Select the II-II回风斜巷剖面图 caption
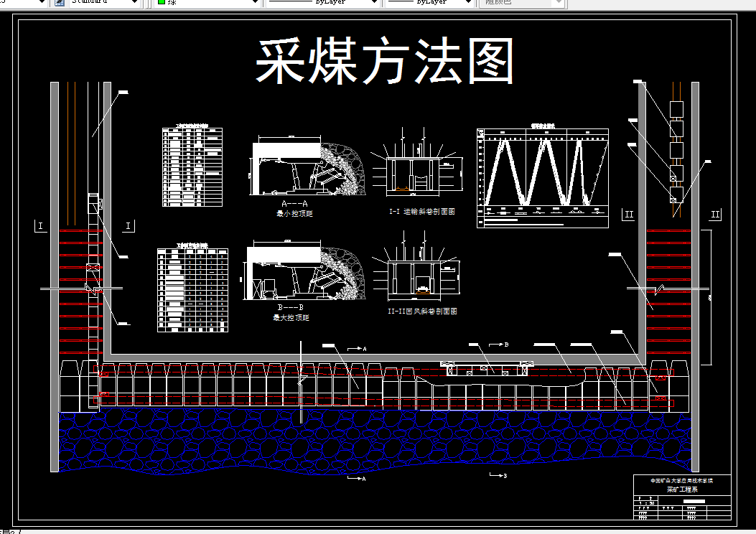 coord(422,311)
